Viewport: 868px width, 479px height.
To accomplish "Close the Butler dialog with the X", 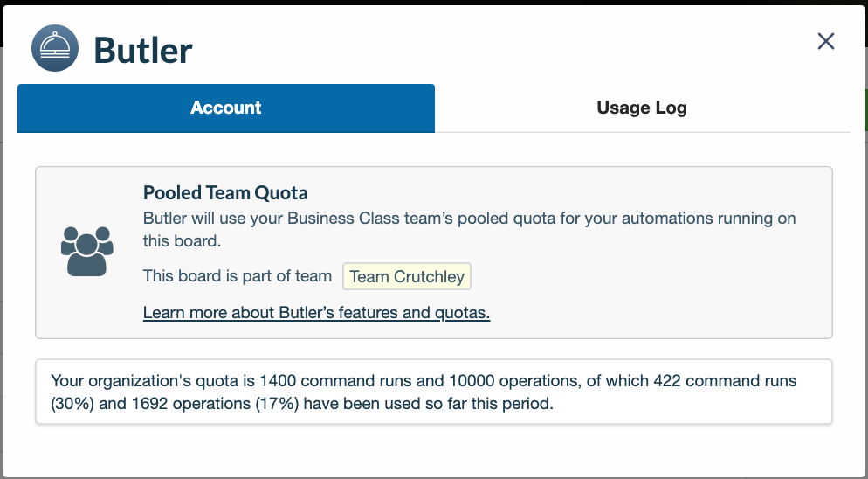I will pyautogui.click(x=825, y=41).
